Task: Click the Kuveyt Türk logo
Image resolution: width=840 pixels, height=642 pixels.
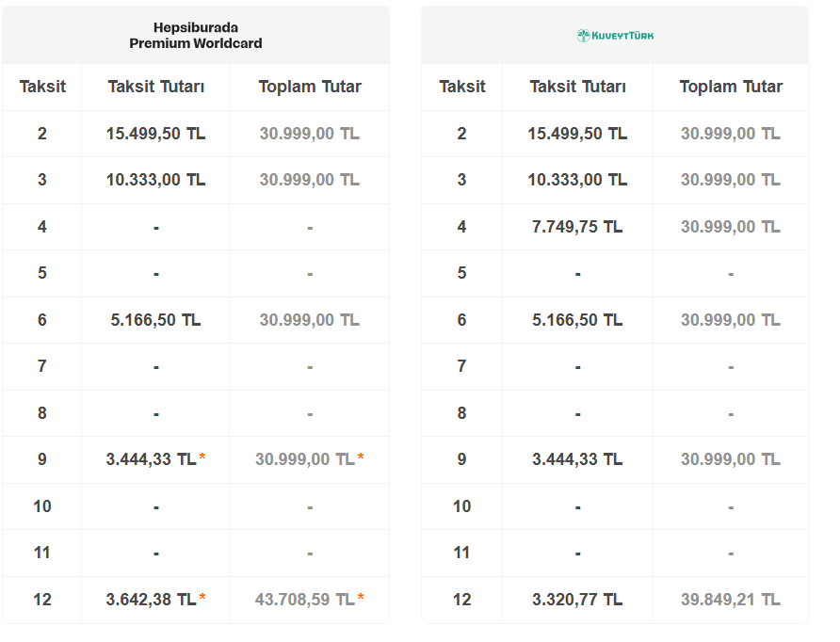Action: click(615, 36)
